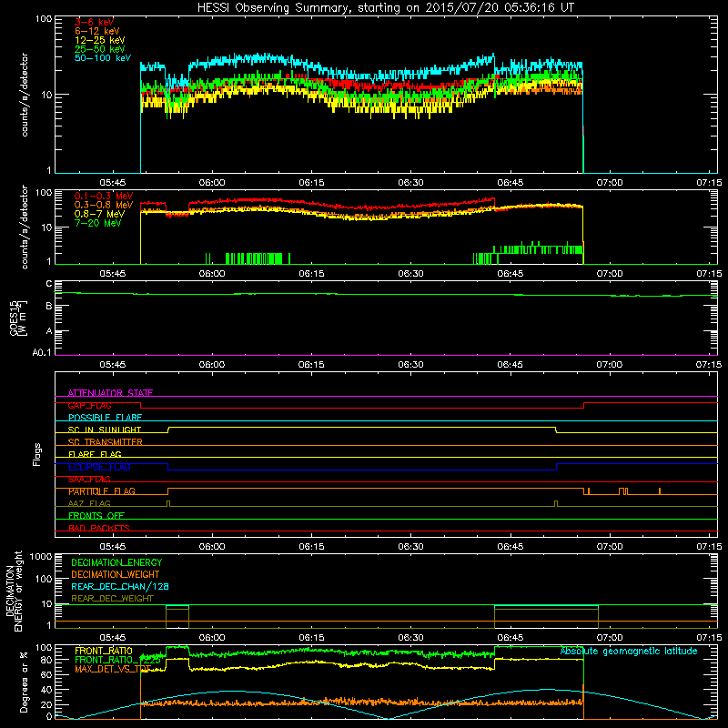Screen dimensions: 728x728
Task: Select the REAR_DEC_CHAN/128 legend label
Action: click(120, 586)
